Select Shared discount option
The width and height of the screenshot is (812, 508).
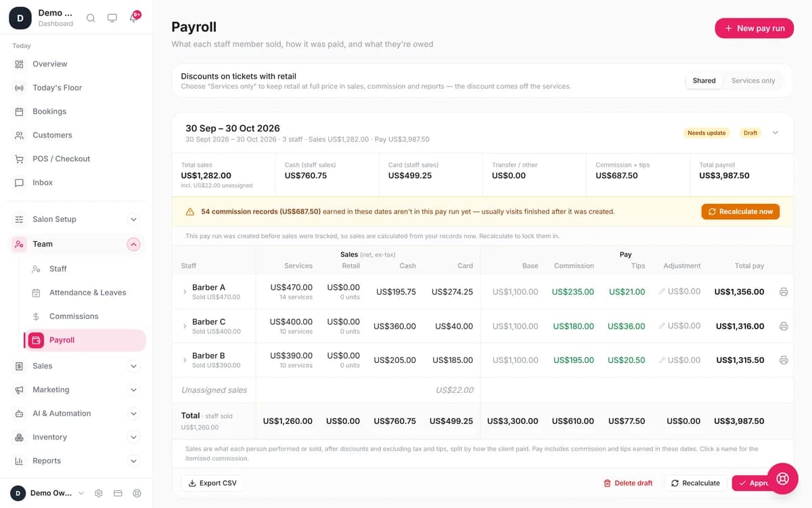coord(704,81)
